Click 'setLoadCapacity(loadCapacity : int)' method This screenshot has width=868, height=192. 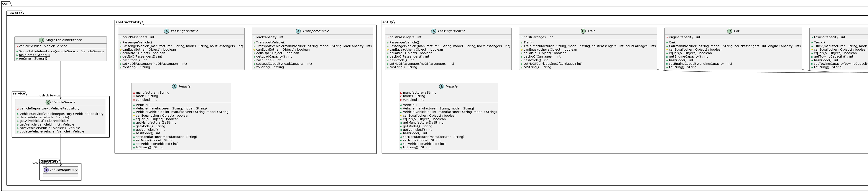tap(284, 64)
